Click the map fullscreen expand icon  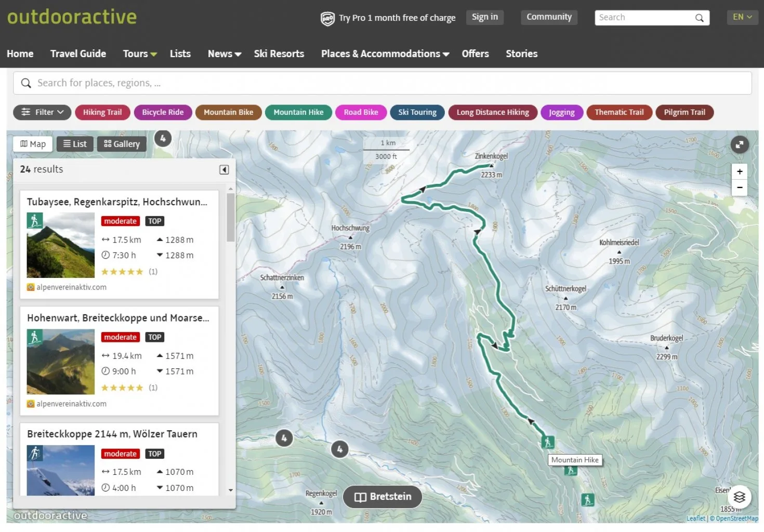click(x=739, y=144)
